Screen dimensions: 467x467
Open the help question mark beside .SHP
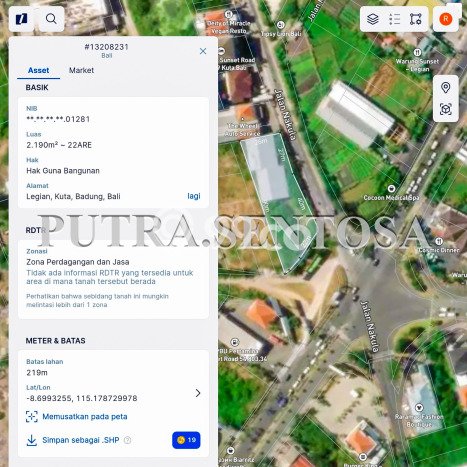coord(127,440)
